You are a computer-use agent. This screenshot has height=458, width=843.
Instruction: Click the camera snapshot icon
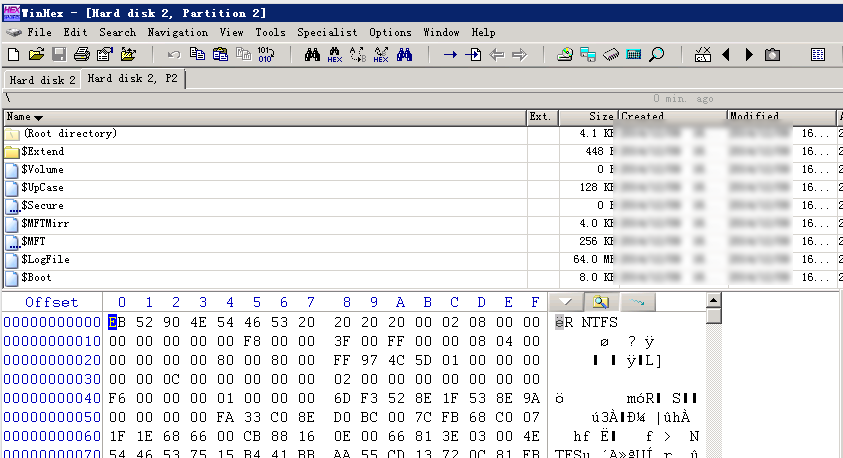tap(772, 54)
